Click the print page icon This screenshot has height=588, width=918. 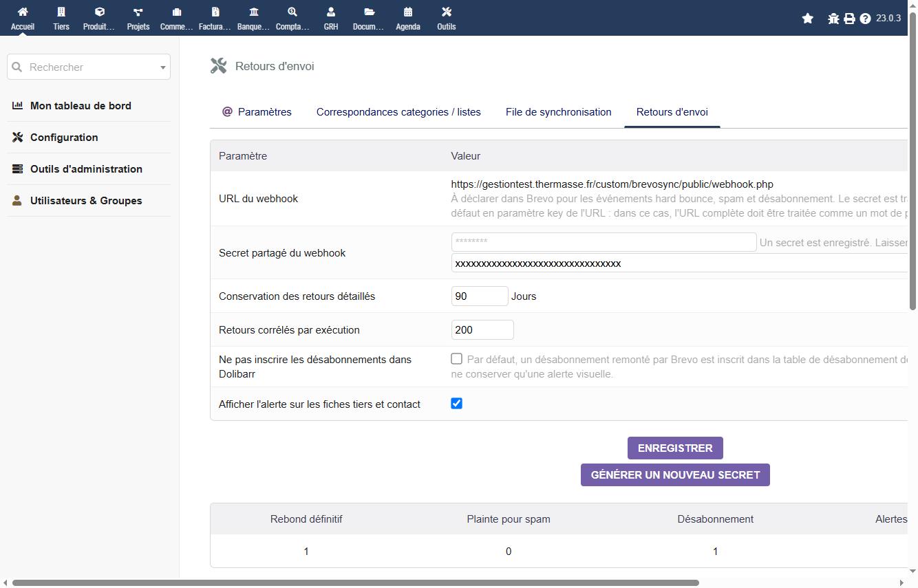[x=849, y=19]
